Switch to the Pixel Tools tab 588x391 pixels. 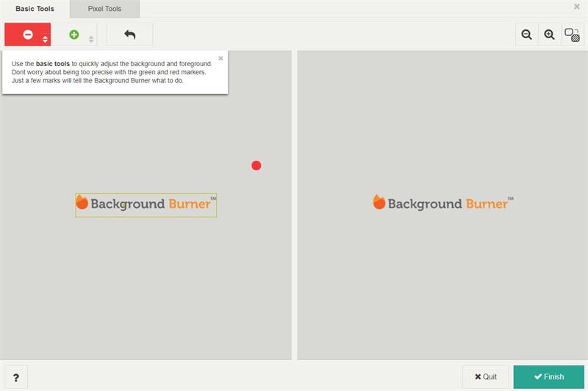coord(104,9)
